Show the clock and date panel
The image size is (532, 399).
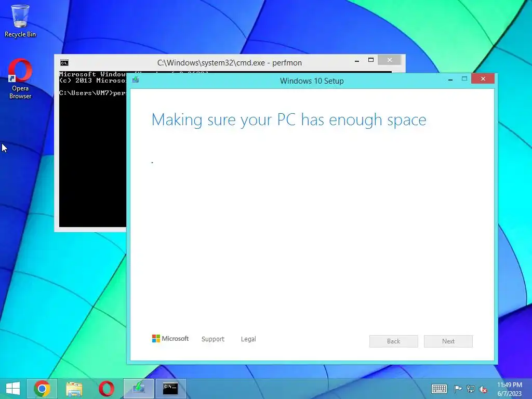(510, 389)
